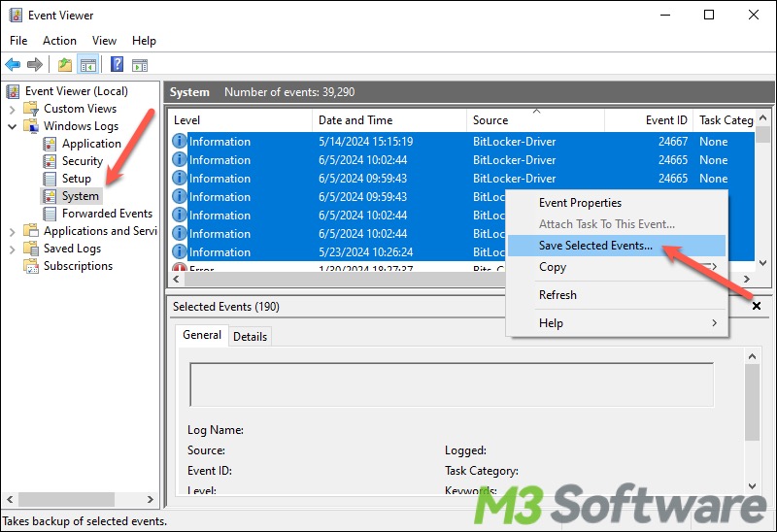Click the Up one level folder icon

coord(65,64)
